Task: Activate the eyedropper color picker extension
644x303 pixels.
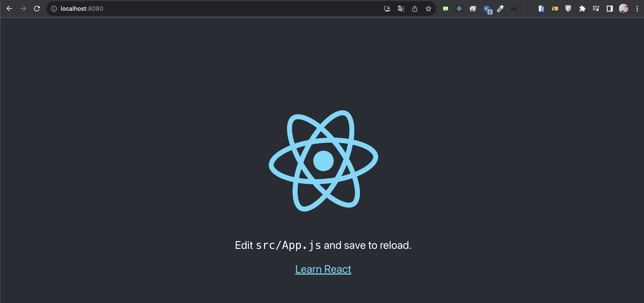Action: (x=500, y=9)
